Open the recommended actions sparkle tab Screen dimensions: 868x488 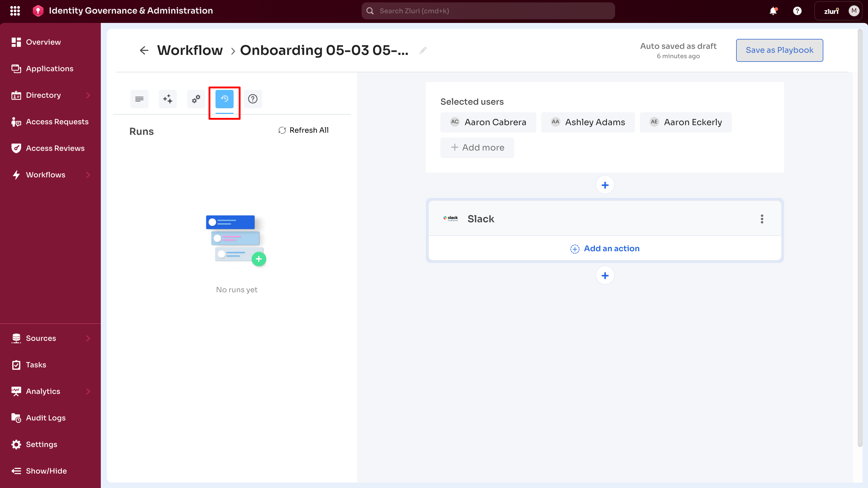(168, 99)
